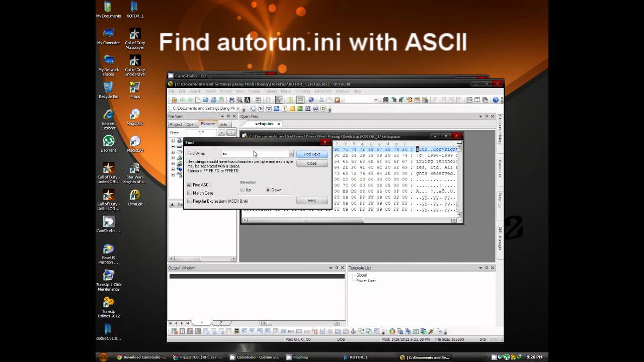Click the Print icon in UltraEdit toolbar
This screenshot has width=644, height=362.
tap(232, 100)
